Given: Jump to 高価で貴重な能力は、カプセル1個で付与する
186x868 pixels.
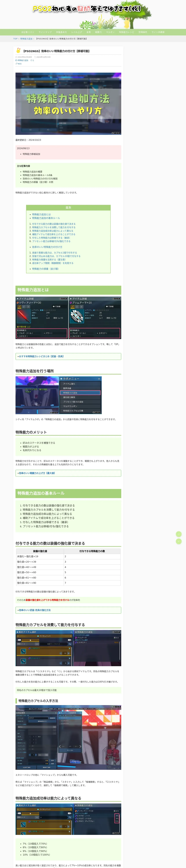Looking at the screenshot, I should point(54,253).
